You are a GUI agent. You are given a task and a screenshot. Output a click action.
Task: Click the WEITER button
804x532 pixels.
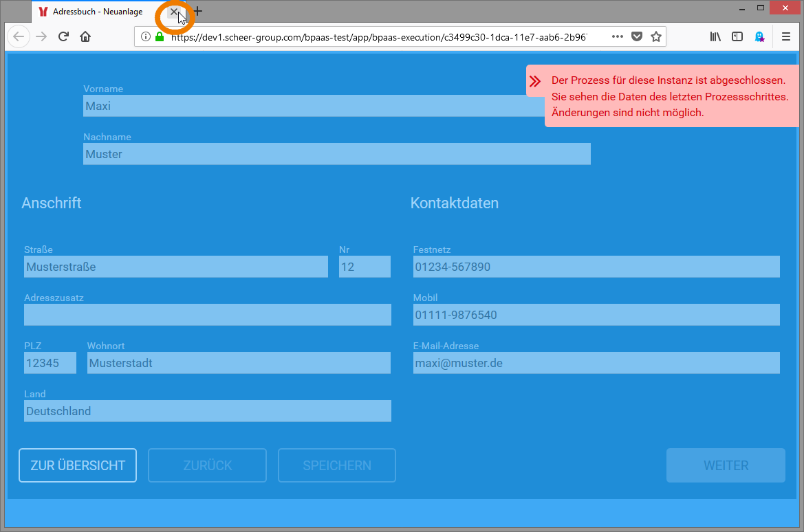[726, 465]
